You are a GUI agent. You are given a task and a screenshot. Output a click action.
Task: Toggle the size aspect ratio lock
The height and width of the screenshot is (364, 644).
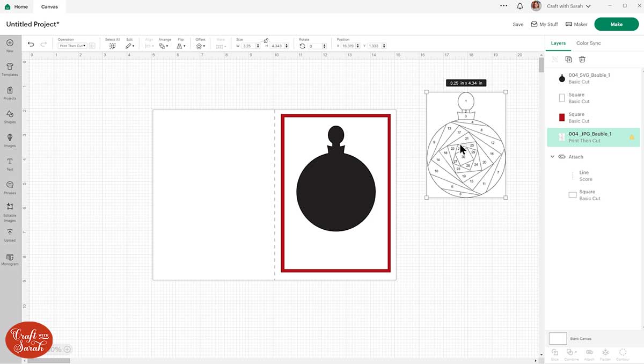(266, 40)
